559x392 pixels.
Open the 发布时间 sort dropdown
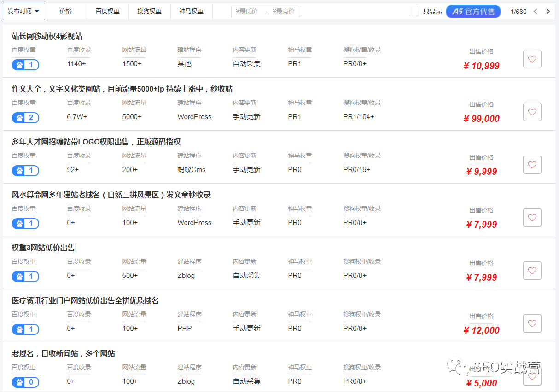coord(24,12)
